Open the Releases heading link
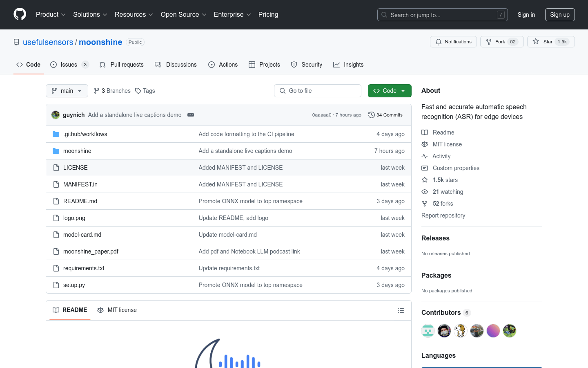The image size is (588, 368). 435,238
